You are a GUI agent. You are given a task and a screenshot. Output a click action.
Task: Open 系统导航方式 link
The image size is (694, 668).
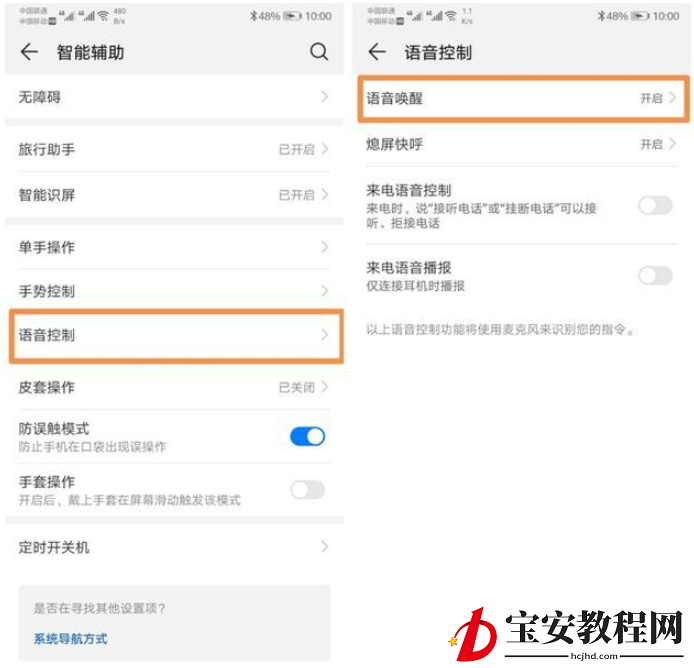[x=70, y=638]
